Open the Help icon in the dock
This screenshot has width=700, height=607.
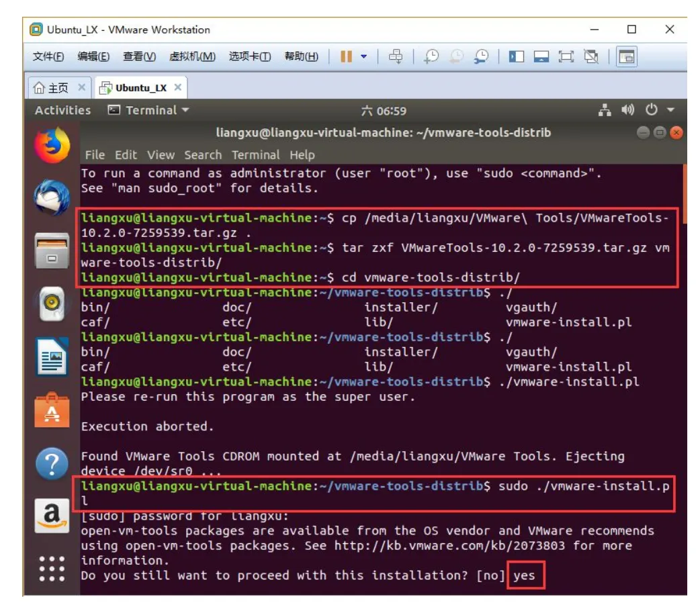coord(52,463)
